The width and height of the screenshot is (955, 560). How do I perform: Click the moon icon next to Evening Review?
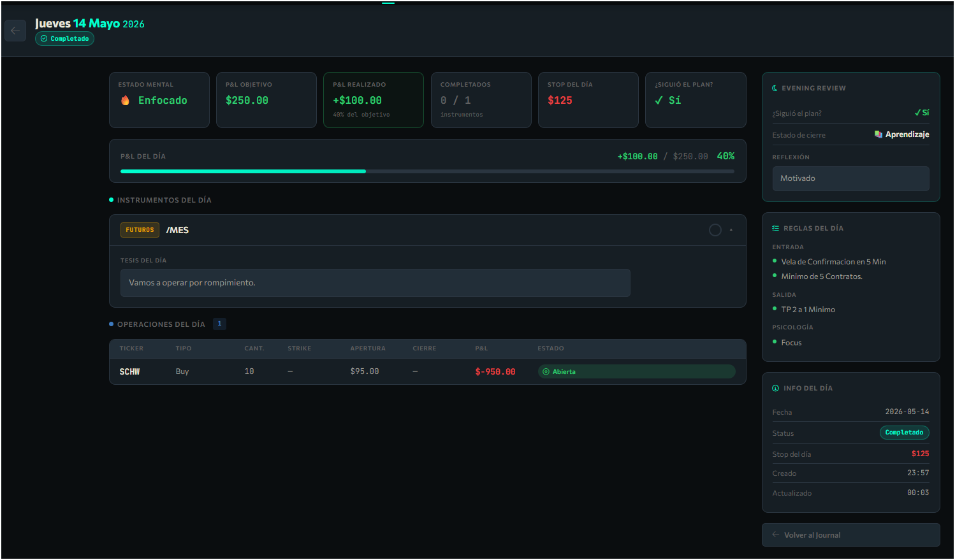tap(775, 89)
